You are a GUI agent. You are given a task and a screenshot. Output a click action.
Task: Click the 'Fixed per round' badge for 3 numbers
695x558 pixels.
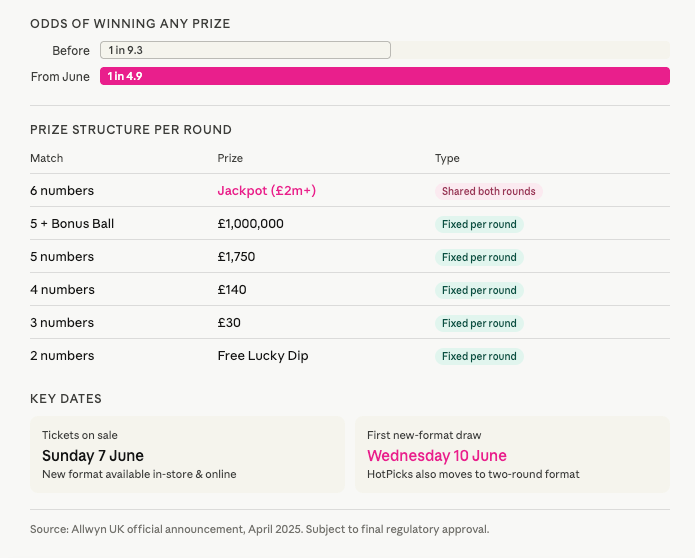click(479, 323)
